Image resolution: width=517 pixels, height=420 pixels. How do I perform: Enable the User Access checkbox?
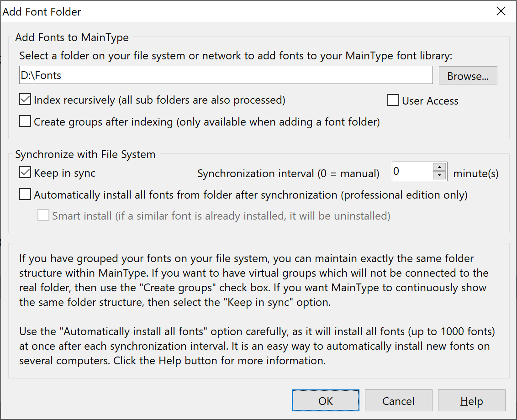[x=393, y=100]
